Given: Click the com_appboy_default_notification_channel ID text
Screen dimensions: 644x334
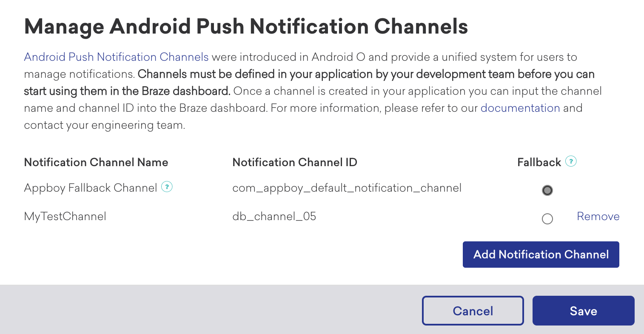Looking at the screenshot, I should [x=347, y=188].
